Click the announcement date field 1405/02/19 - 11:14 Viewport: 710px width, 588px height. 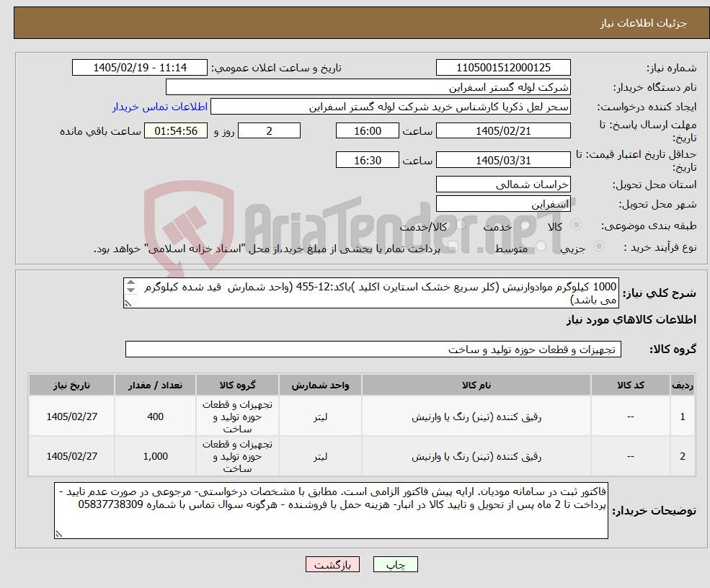click(x=139, y=68)
